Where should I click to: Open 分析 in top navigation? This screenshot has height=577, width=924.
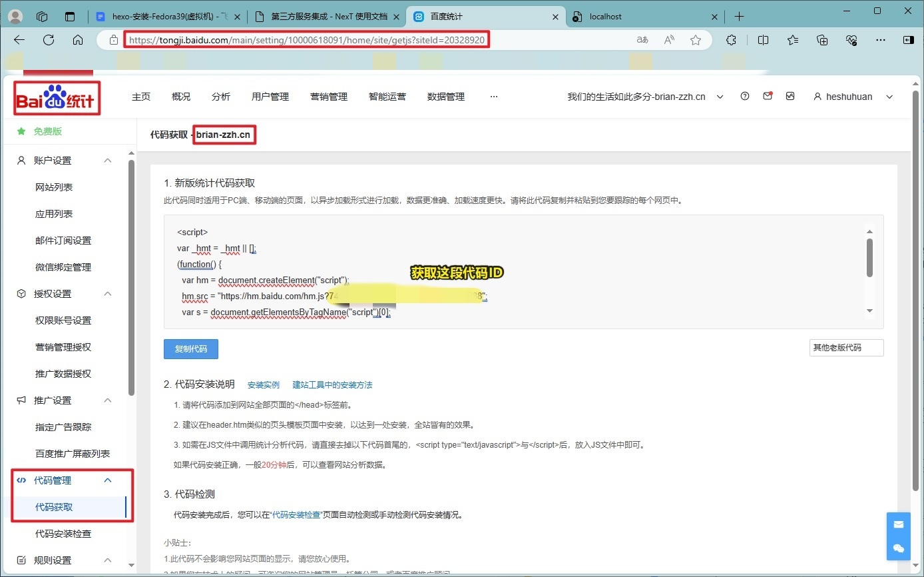tap(221, 97)
